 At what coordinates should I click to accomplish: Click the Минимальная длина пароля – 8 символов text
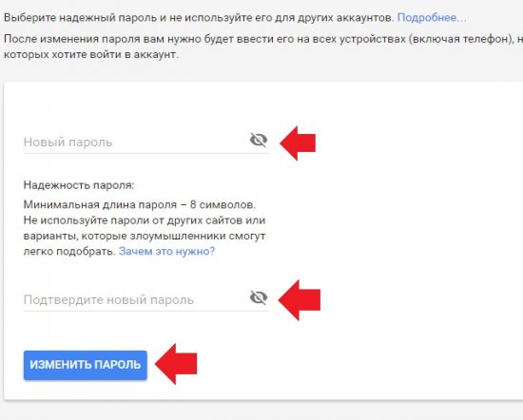[140, 204]
